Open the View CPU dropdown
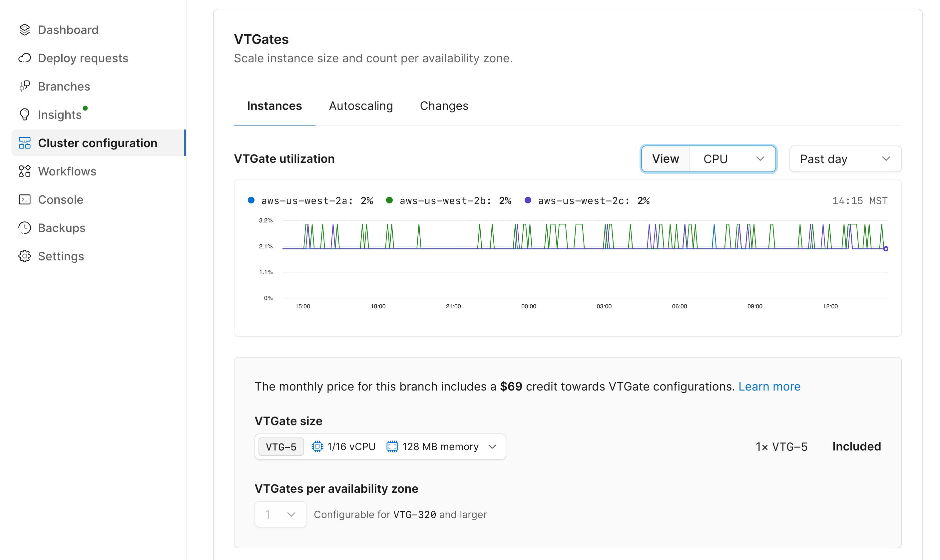The height and width of the screenshot is (560, 940). pyautogui.click(x=708, y=159)
